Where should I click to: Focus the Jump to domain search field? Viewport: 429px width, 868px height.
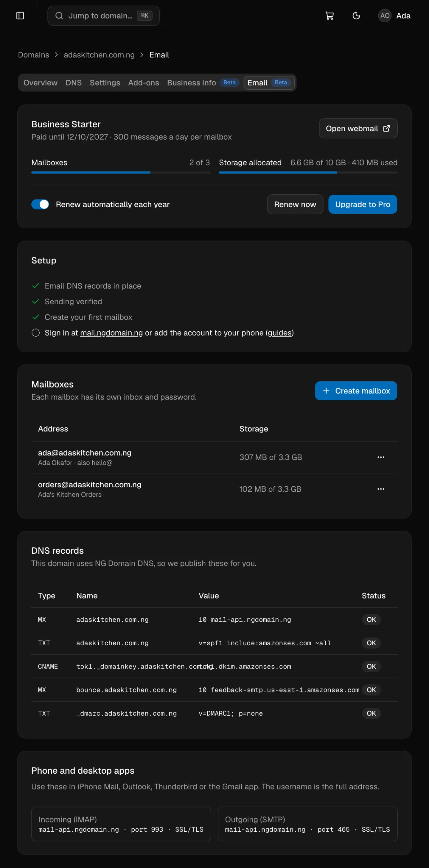[104, 15]
